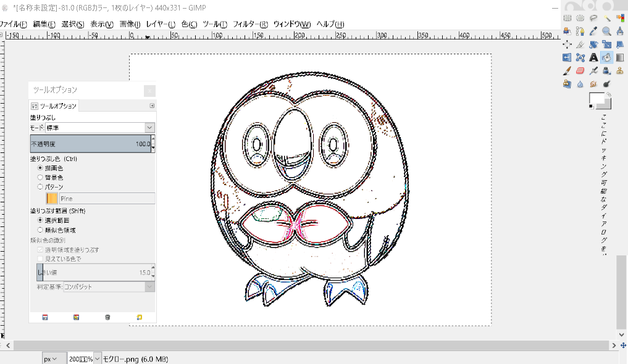
Task: Reset tool options to default values
Action: 139,317
